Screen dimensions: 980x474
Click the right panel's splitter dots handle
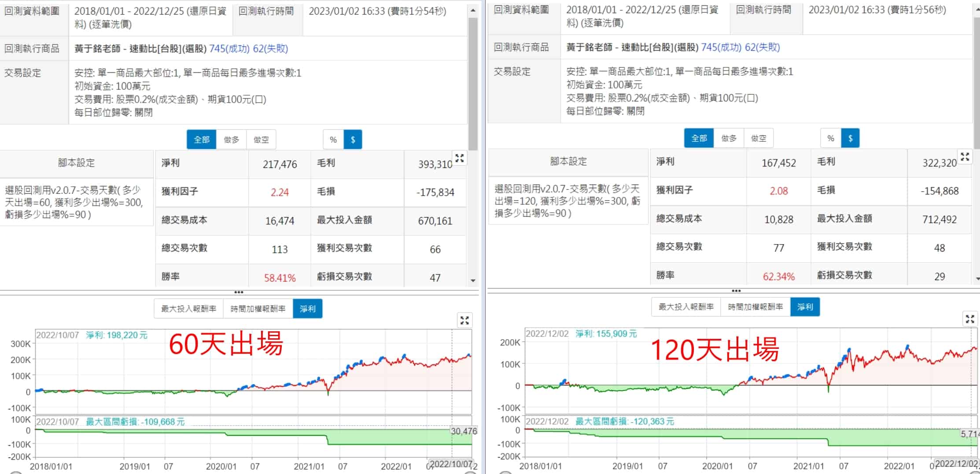pos(736,291)
